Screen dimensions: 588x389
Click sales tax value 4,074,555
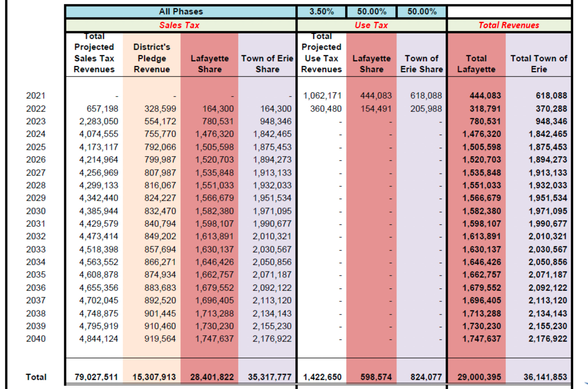point(99,134)
